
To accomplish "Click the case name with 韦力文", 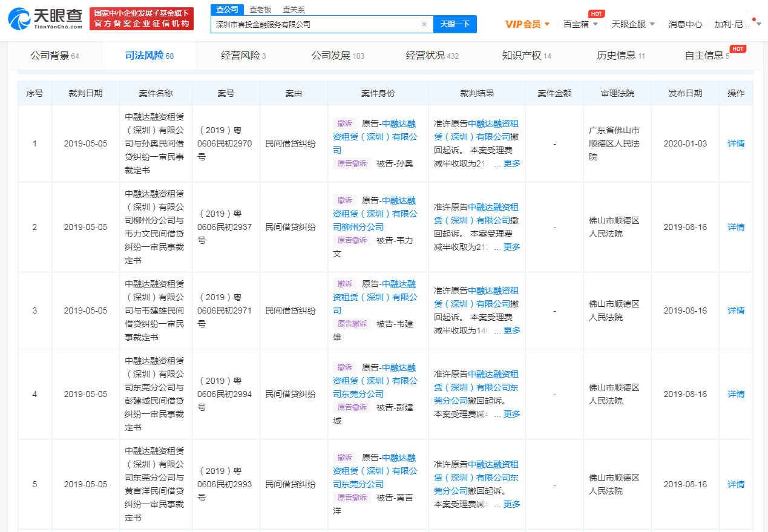I will point(156,227).
